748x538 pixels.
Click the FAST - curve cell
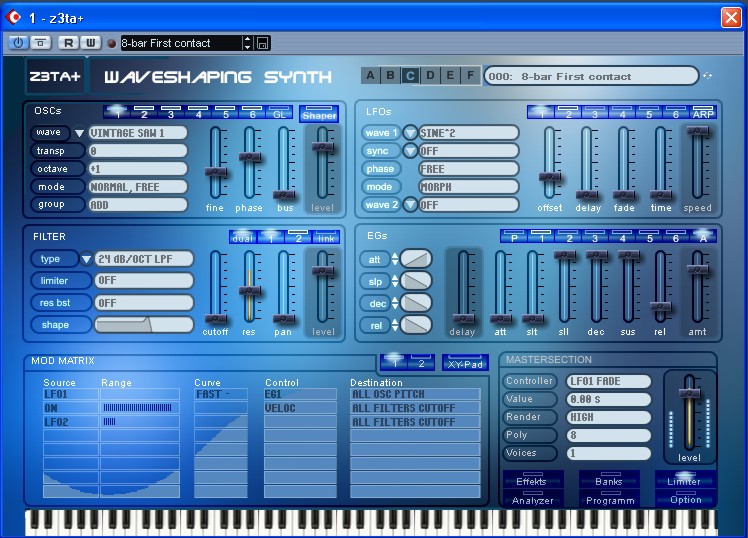point(221,394)
